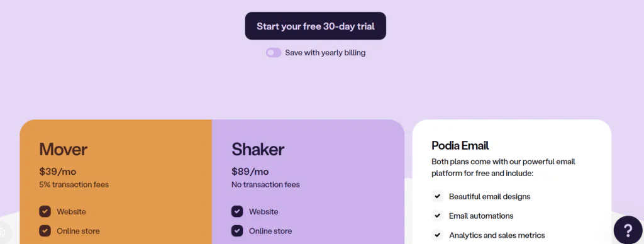Click the Online store checkmark under Shaker

point(237,231)
